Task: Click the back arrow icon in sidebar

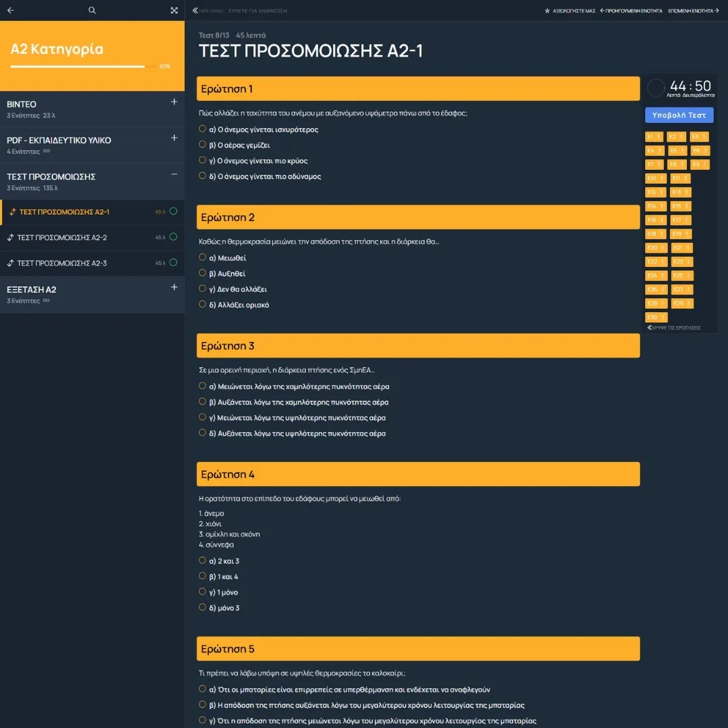Action: click(11, 10)
